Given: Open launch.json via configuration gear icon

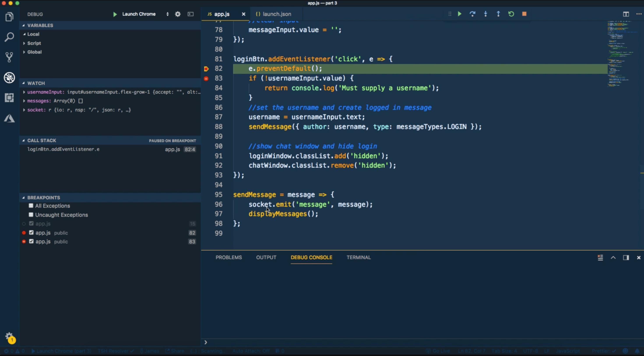Looking at the screenshot, I should coord(178,14).
